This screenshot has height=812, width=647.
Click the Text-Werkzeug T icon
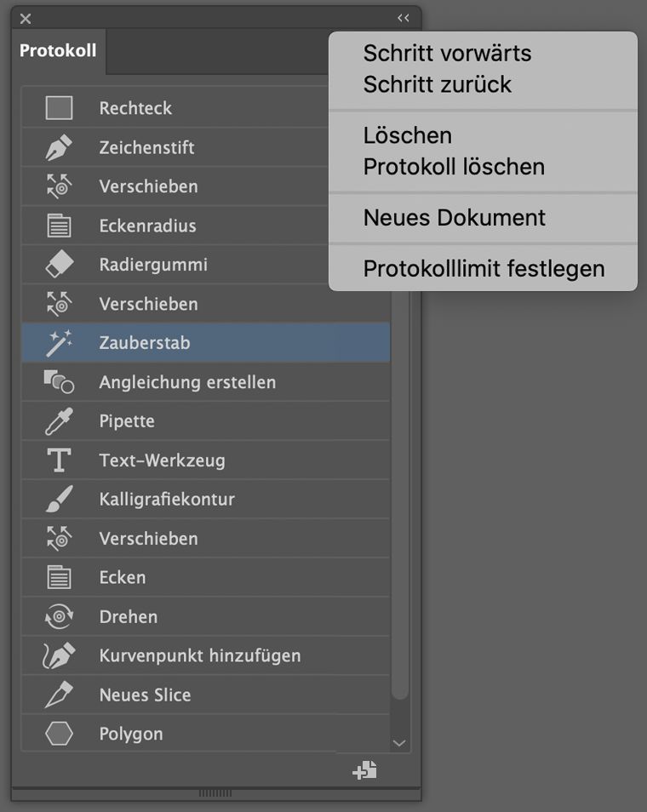[60, 460]
